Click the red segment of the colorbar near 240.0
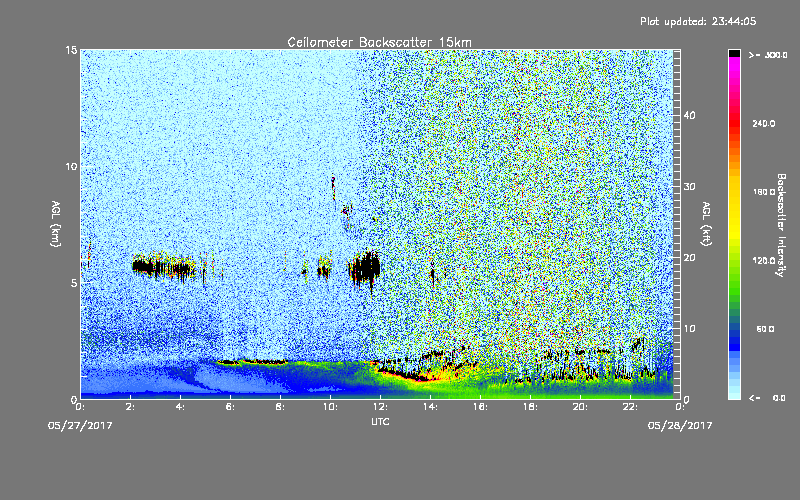Image resolution: width=800 pixels, height=500 pixels. coord(734,125)
